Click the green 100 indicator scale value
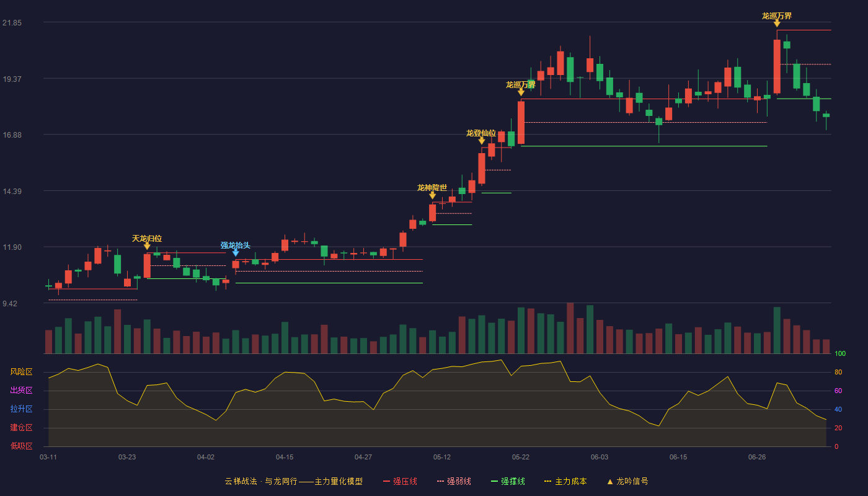Viewport: 868px width, 496px height. tap(840, 353)
